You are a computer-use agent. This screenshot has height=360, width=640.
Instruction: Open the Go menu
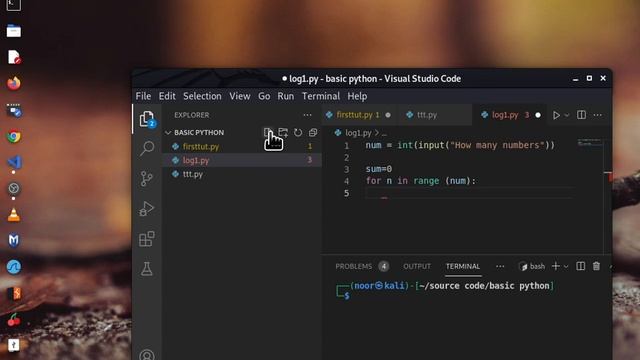(x=264, y=96)
